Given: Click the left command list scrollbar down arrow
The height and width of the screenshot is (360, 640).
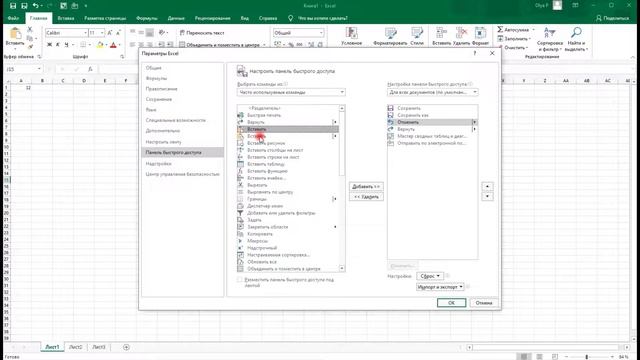Looking at the screenshot, I should [x=342, y=269].
